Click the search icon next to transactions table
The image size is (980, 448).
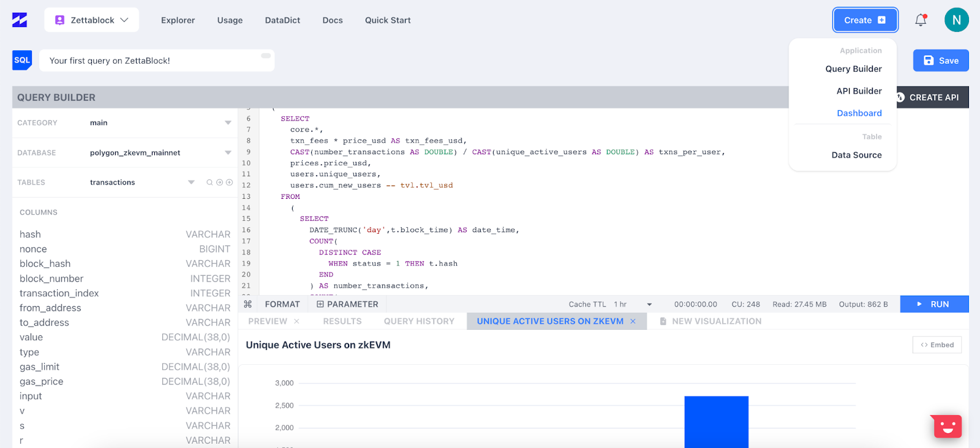tap(209, 182)
